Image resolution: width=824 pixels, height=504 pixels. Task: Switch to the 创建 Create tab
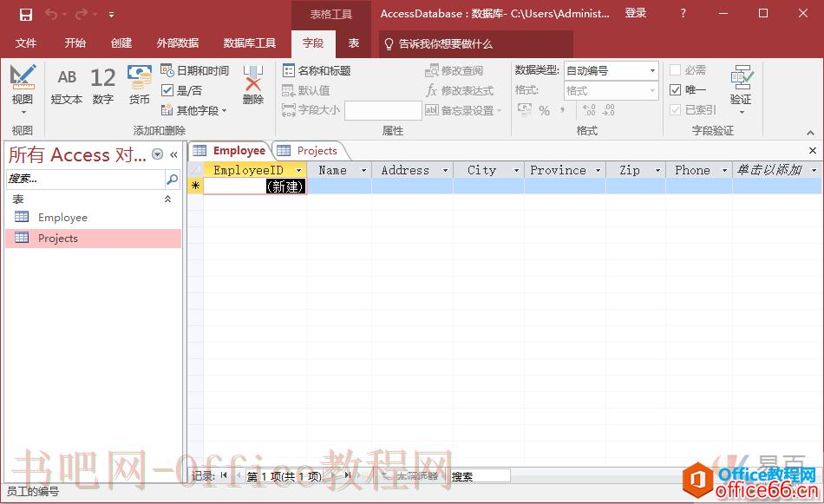tap(121, 43)
